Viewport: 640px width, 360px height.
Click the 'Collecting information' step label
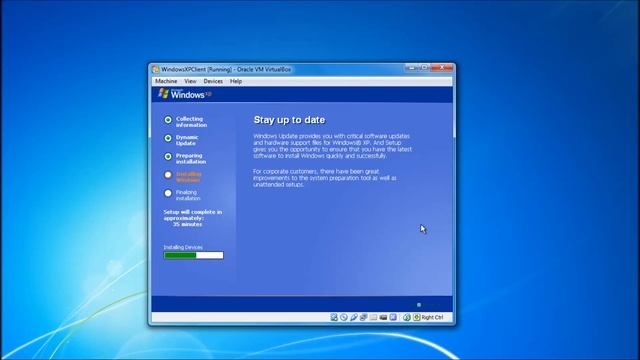tap(191, 122)
